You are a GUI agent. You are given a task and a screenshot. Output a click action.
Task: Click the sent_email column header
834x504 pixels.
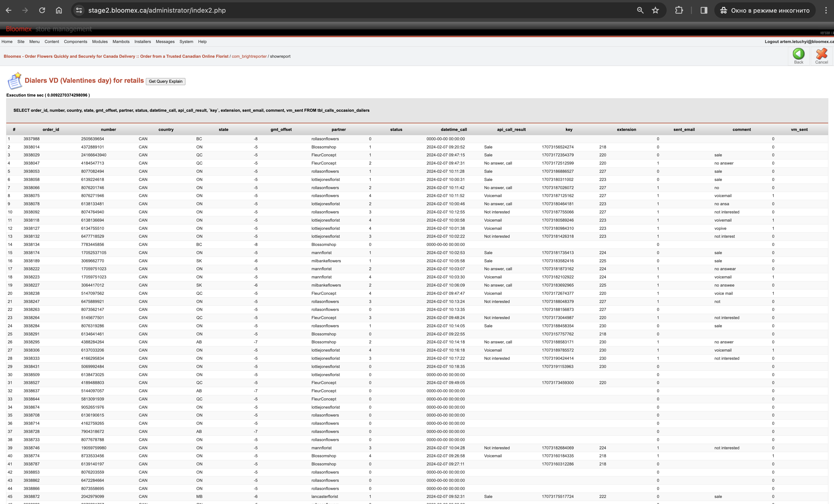(684, 130)
